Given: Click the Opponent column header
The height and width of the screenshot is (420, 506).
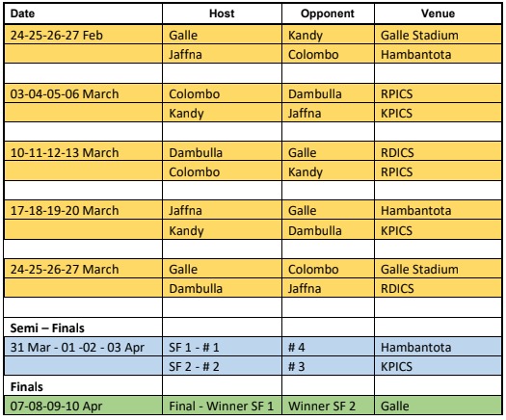Looking at the screenshot, I should pyautogui.click(x=328, y=13).
